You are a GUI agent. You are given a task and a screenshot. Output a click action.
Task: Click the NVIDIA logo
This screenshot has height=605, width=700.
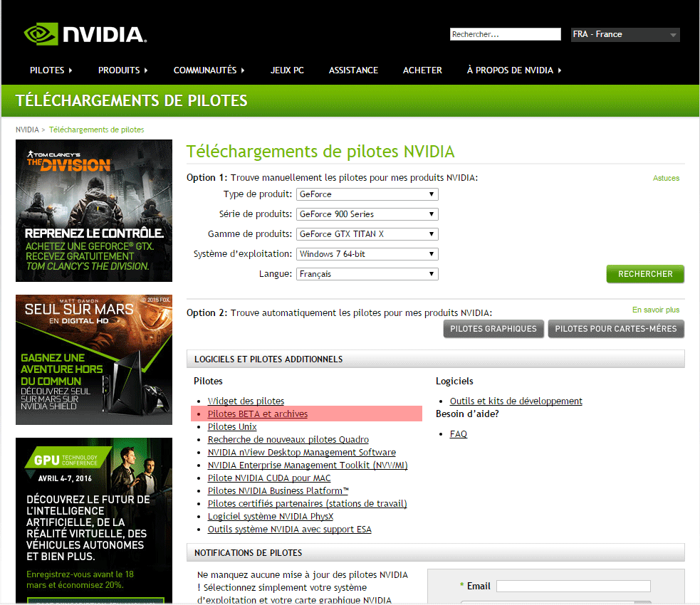(x=85, y=34)
